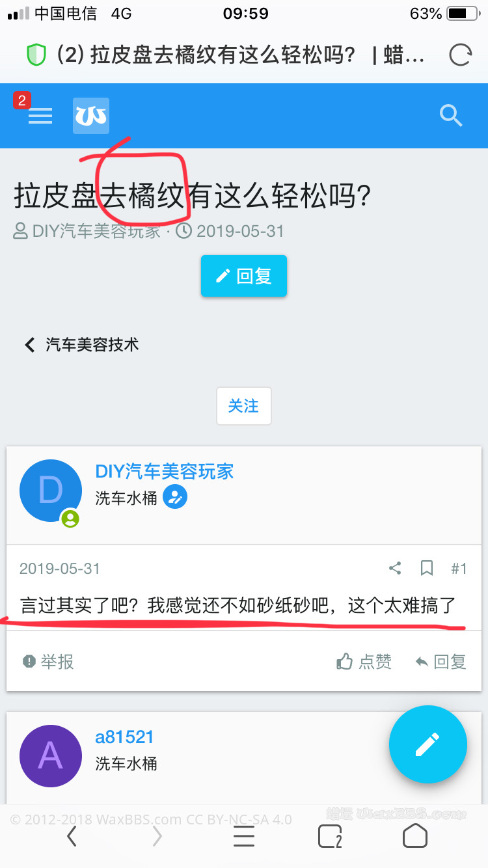Open the browser bottom menu icon

click(244, 836)
